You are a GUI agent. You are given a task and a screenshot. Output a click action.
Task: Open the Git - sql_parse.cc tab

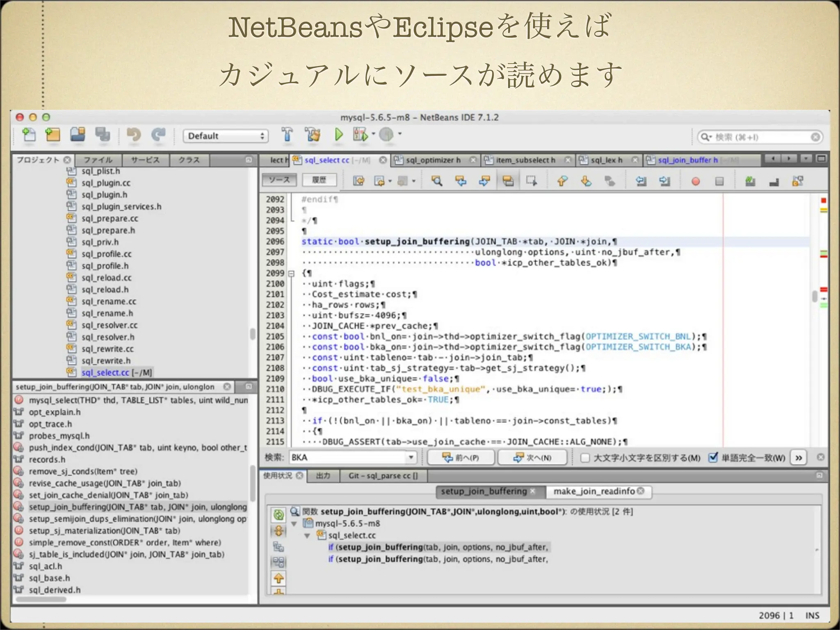click(383, 476)
